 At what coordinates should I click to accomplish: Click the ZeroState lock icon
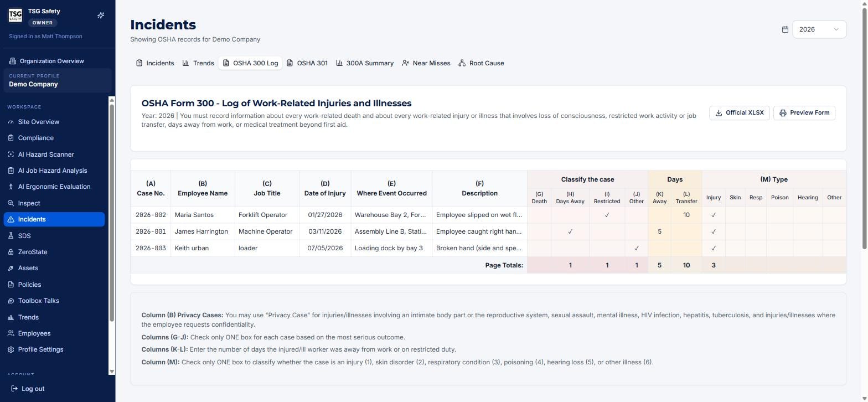[x=11, y=252]
